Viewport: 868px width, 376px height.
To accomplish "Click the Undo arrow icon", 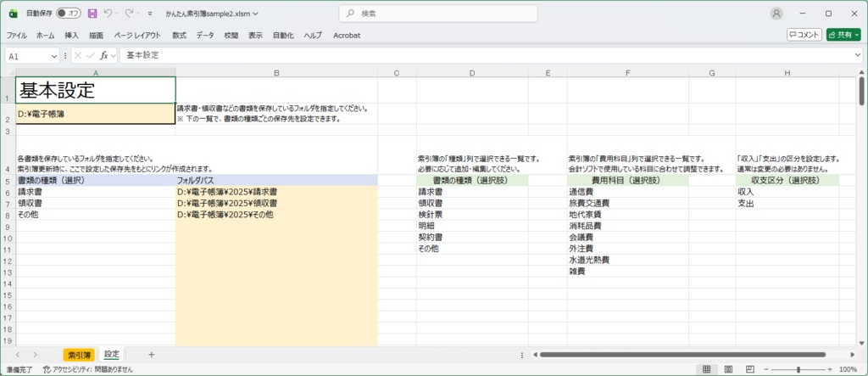I will pyautogui.click(x=108, y=13).
